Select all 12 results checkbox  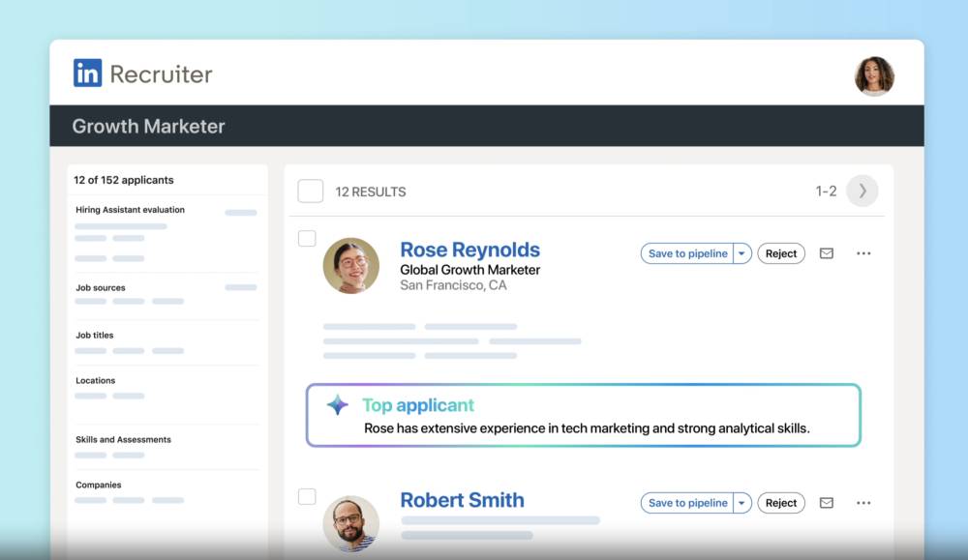pos(311,192)
